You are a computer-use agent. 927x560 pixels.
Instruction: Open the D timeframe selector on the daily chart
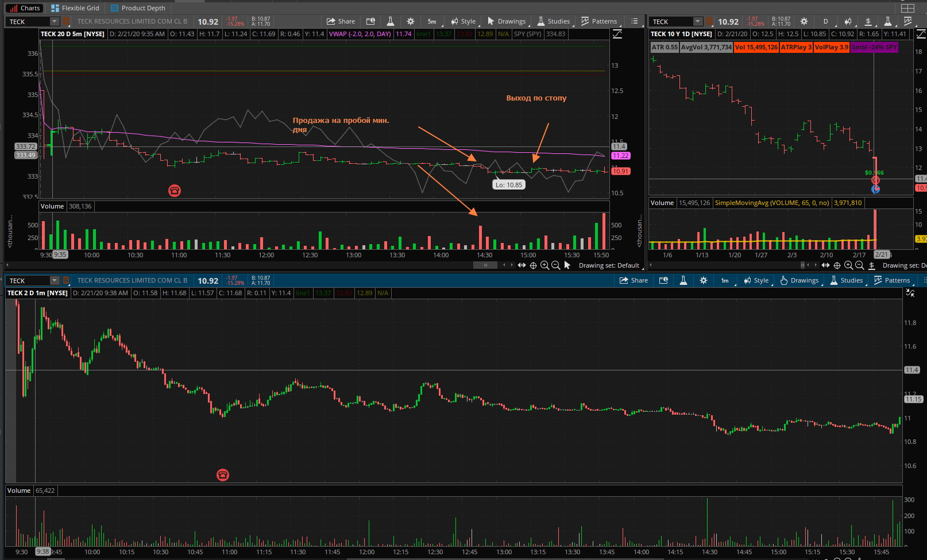coord(825,21)
